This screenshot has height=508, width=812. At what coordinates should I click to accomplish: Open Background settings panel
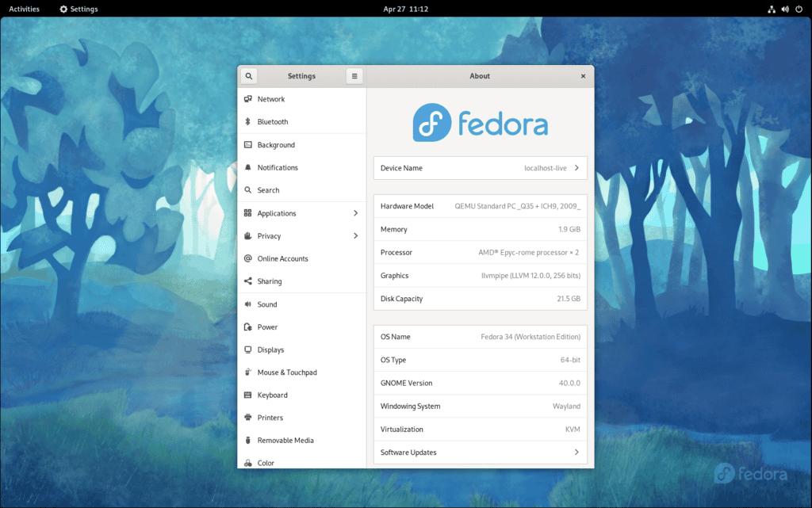point(302,145)
